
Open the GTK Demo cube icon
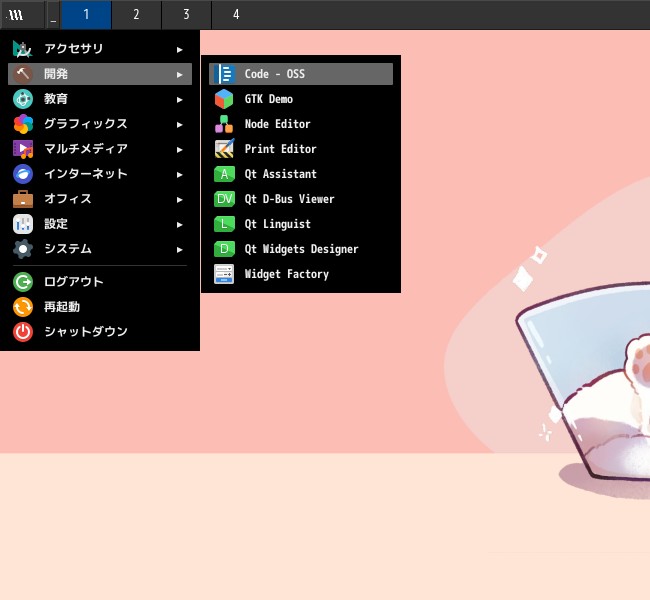[x=224, y=99]
